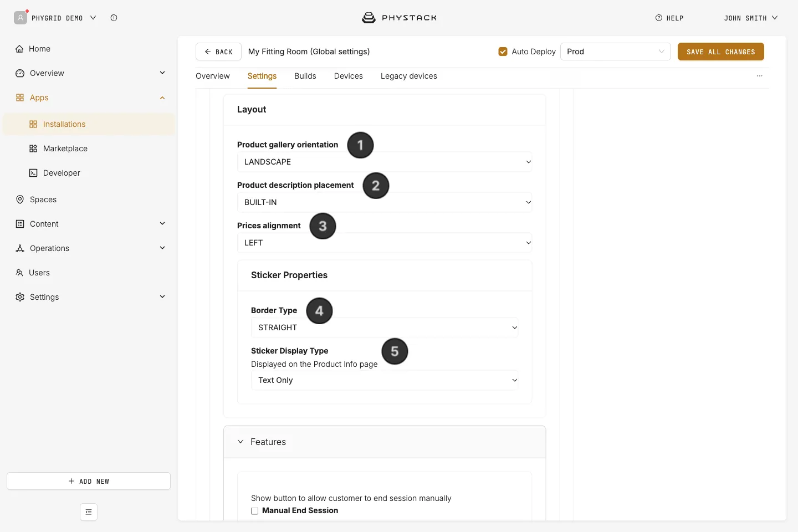Expand the Overview sidebar chevron
The image size is (798, 532).
coord(162,73)
